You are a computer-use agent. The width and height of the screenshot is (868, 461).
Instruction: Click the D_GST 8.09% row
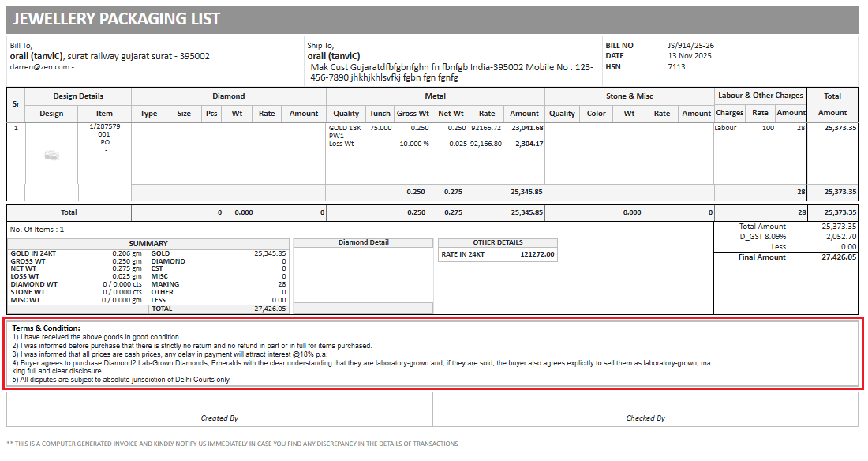tap(762, 236)
